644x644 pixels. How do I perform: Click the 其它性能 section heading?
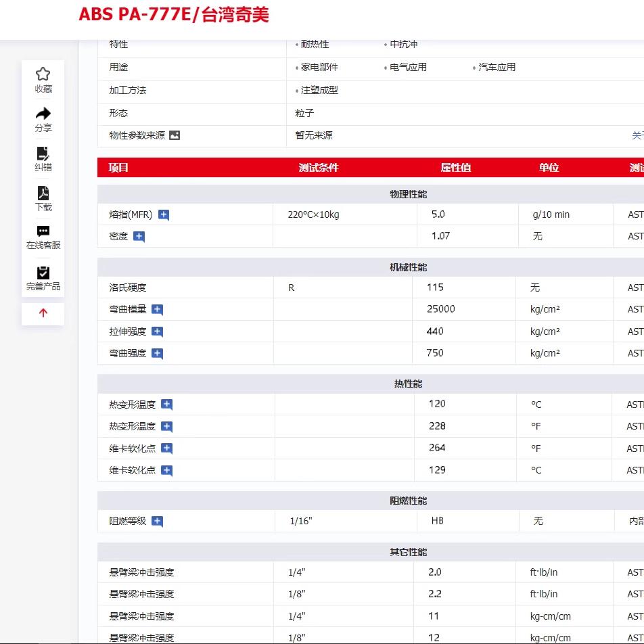[408, 552]
